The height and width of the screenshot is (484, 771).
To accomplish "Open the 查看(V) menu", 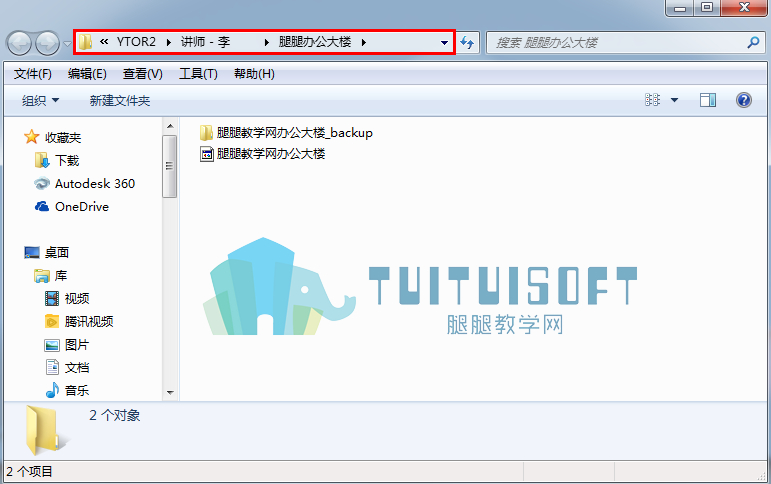I will pyautogui.click(x=143, y=74).
